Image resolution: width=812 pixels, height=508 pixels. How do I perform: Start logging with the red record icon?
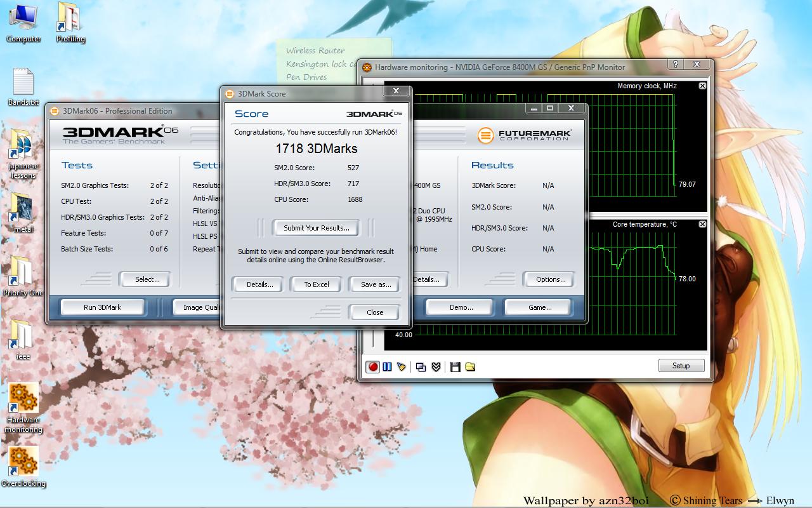click(x=373, y=366)
